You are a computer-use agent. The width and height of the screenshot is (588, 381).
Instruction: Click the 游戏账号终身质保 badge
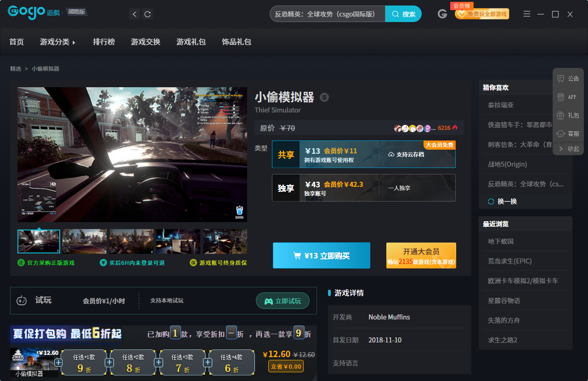[x=218, y=263]
